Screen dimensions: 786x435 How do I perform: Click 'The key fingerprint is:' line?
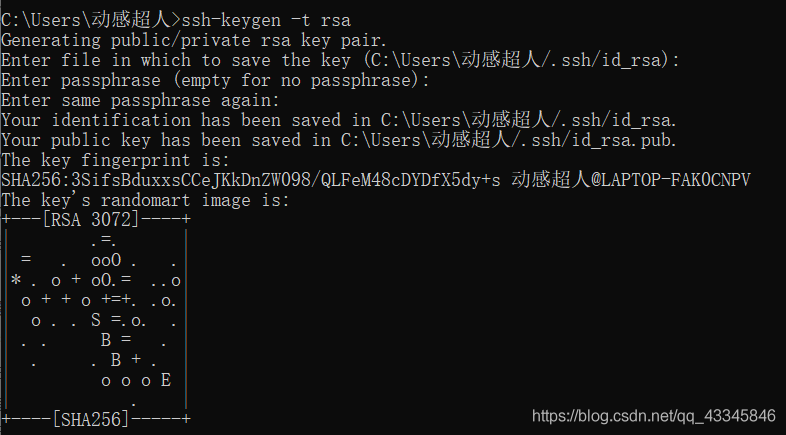[x=115, y=160]
